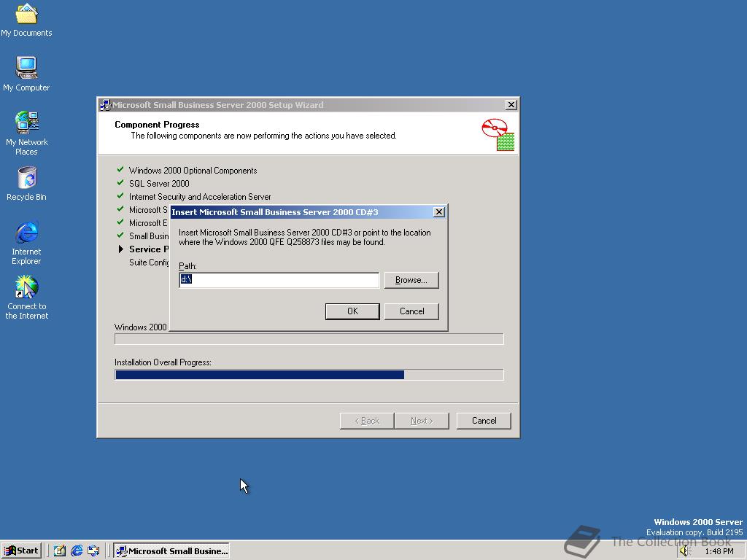Select the My Computer desktop icon
The height and width of the screenshot is (560, 747).
coord(26,74)
